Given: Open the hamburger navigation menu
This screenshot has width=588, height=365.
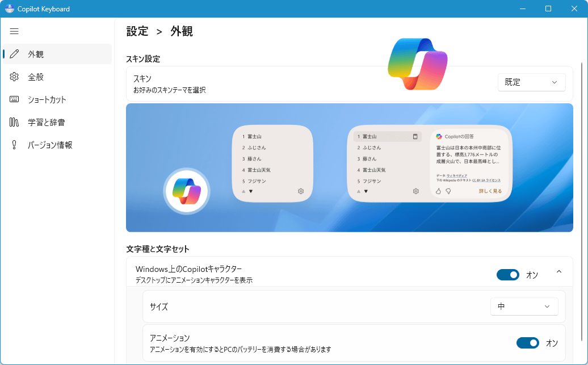Looking at the screenshot, I should (x=14, y=31).
